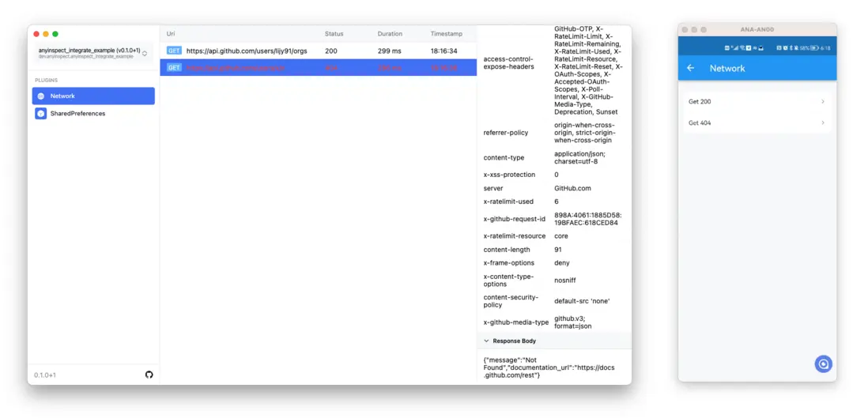Click the Network globe icon in sidebar
Image resolution: width=868 pixels, height=418 pixels.
pyautogui.click(x=40, y=96)
